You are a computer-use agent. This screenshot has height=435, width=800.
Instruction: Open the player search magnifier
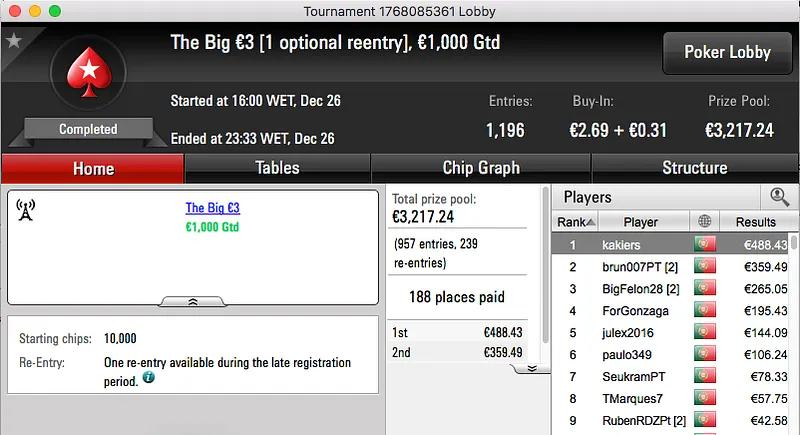(779, 197)
